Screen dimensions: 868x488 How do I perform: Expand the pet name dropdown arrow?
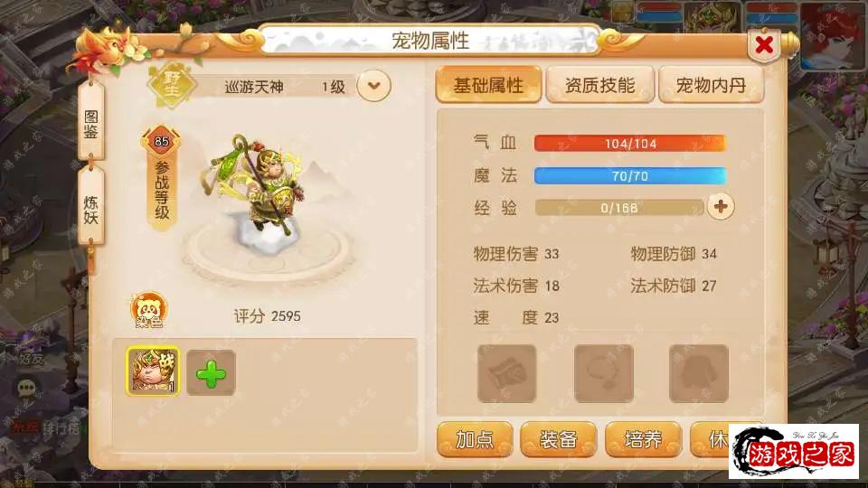click(373, 86)
